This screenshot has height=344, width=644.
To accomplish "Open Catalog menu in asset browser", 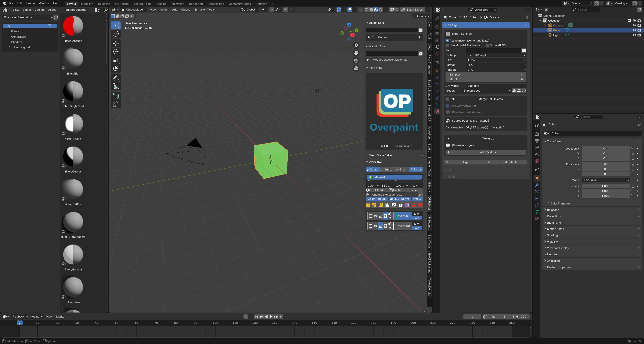I will 40,10.
